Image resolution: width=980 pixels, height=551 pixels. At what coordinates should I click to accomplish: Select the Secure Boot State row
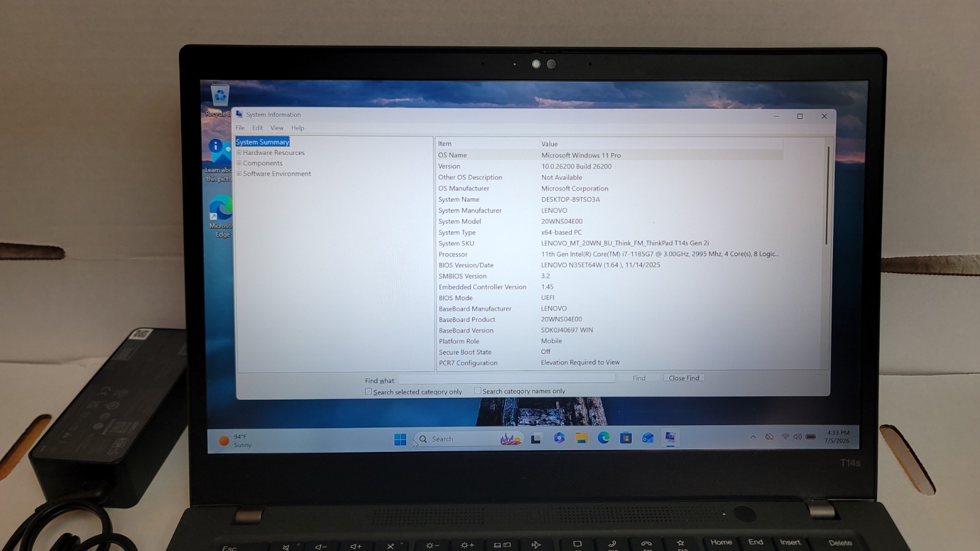pyautogui.click(x=609, y=352)
